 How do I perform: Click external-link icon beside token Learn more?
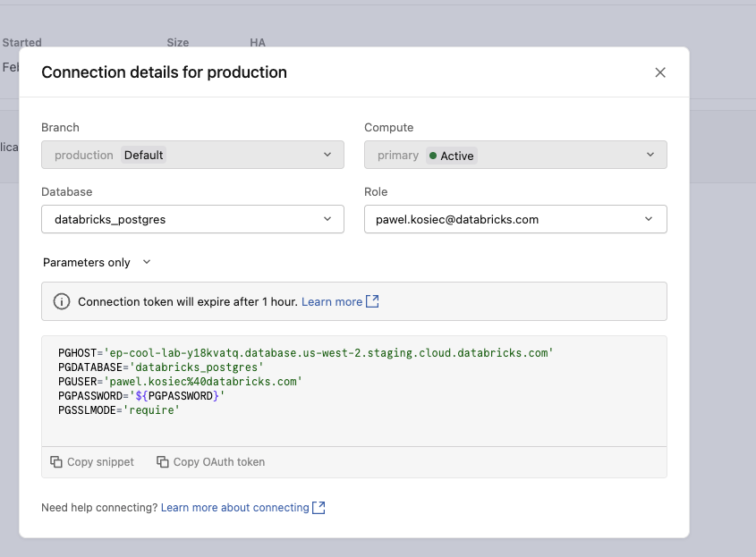coord(373,302)
